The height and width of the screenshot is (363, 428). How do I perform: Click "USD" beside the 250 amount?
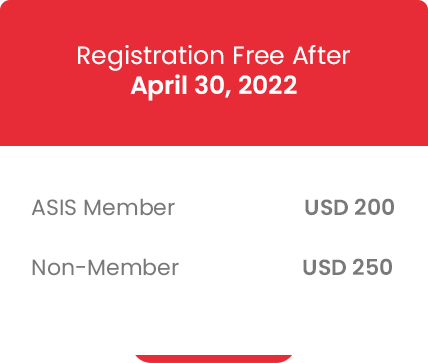324,267
